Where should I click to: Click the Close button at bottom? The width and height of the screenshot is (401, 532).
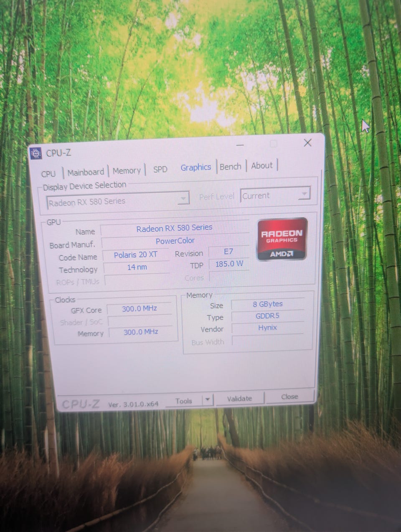(289, 396)
